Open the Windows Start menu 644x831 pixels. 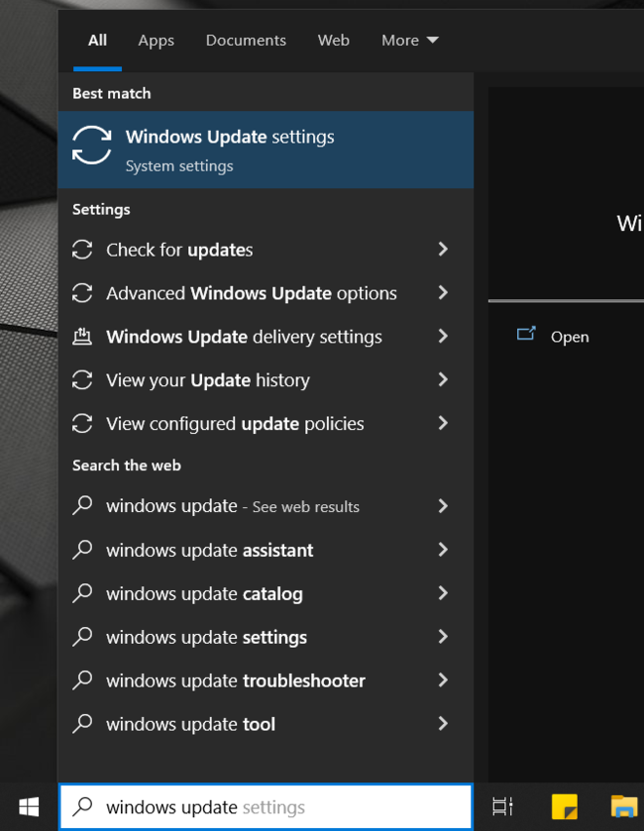click(29, 807)
